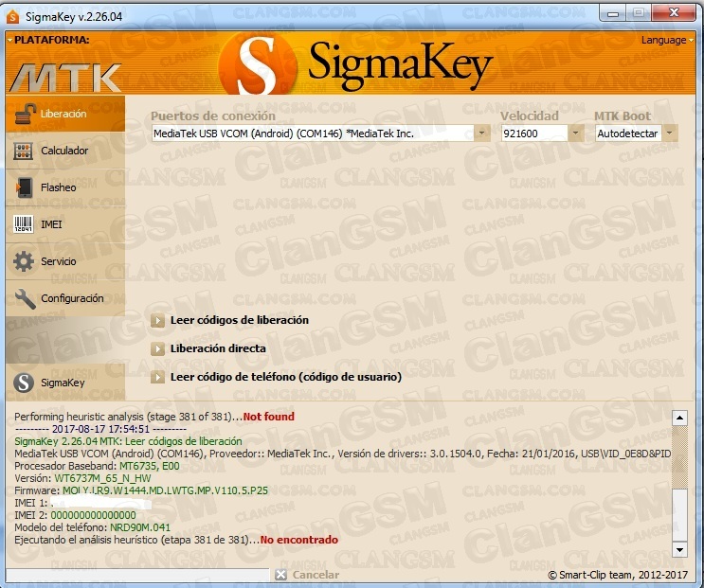704x588 pixels.
Task: Click the MTK platform logo
Action: coord(65,78)
